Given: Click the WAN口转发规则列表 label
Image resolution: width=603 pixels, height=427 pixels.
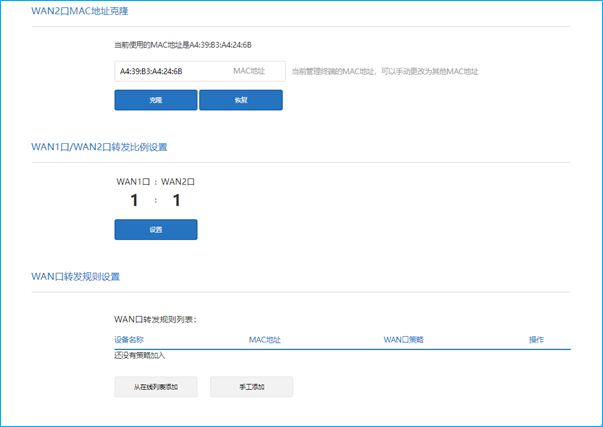Looking at the screenshot, I should click(x=155, y=319).
